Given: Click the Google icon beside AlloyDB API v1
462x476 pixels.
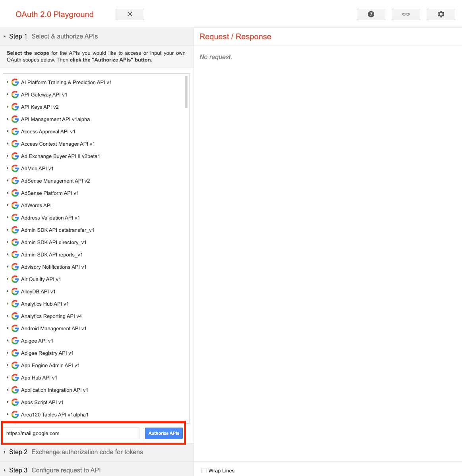Looking at the screenshot, I should pyautogui.click(x=15, y=292).
